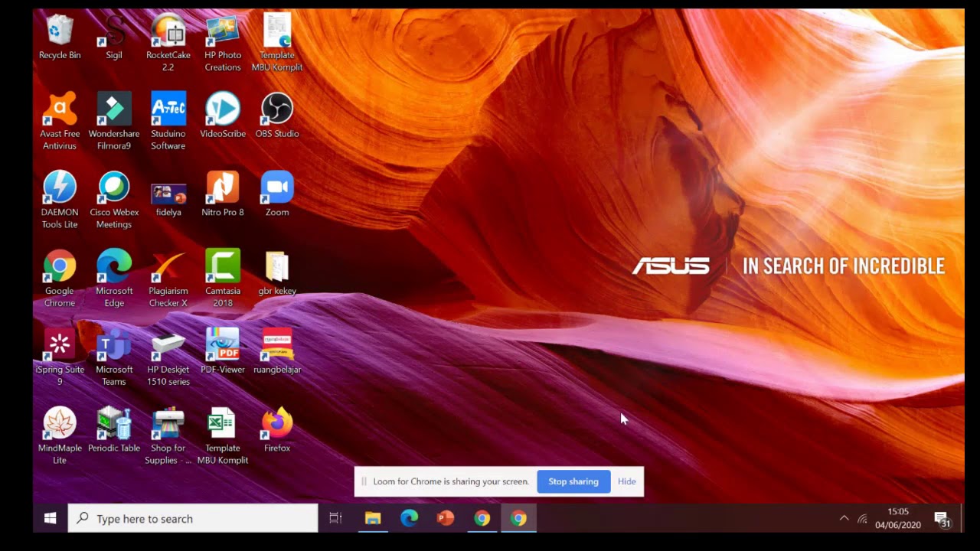Open PowerPoint from the taskbar
Screen dimensions: 980x551
pos(446,519)
